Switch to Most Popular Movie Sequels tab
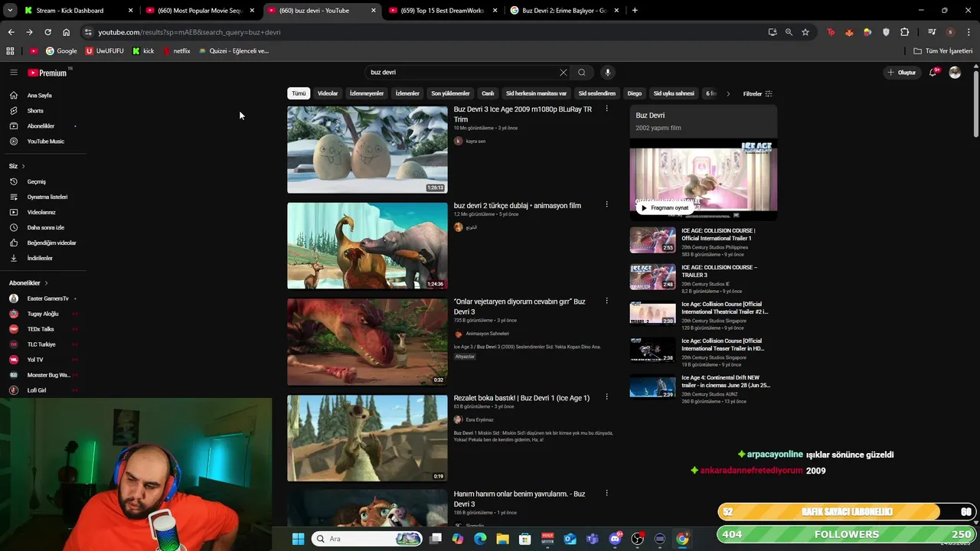The height and width of the screenshot is (551, 980). click(199, 11)
